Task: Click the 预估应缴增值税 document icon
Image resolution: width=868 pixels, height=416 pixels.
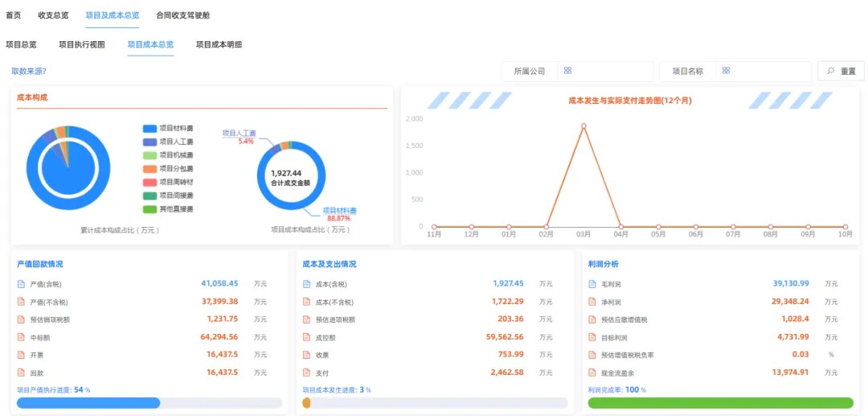Action: [592, 319]
